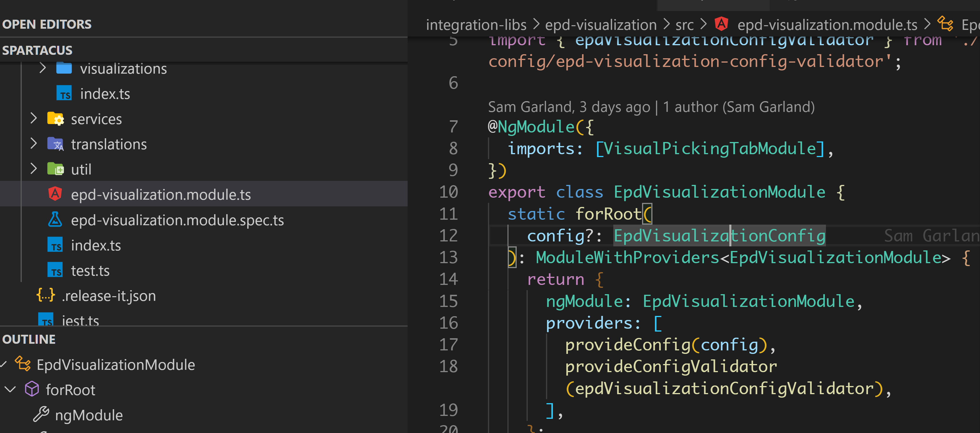Click the Angular icon of epd-visualization.module.ts file
This screenshot has width=980, height=433.
pyautogui.click(x=55, y=194)
